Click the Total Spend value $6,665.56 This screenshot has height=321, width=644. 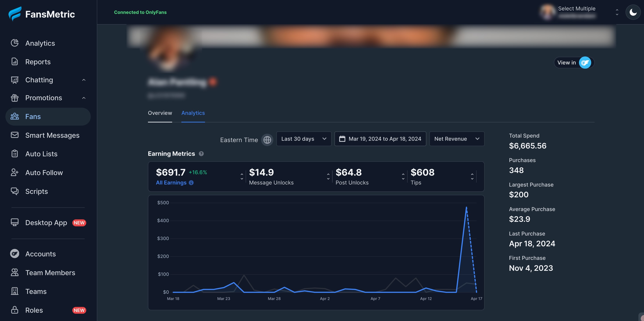pyautogui.click(x=528, y=146)
